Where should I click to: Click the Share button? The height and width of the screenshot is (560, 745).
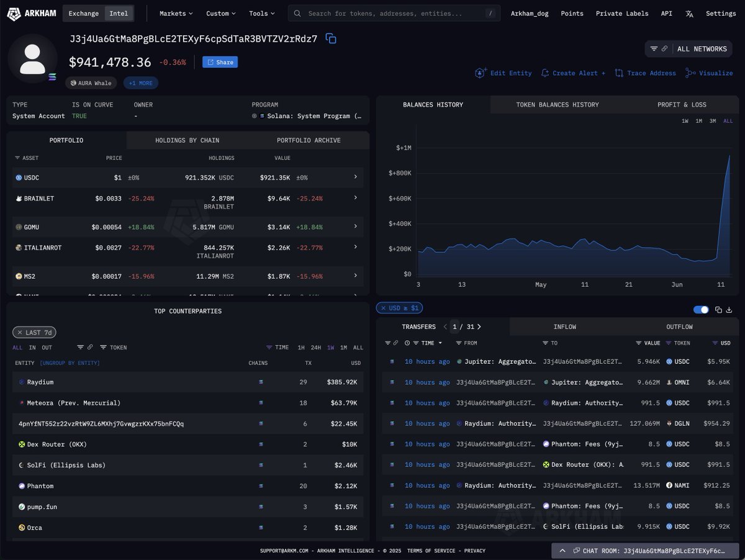pyautogui.click(x=220, y=62)
